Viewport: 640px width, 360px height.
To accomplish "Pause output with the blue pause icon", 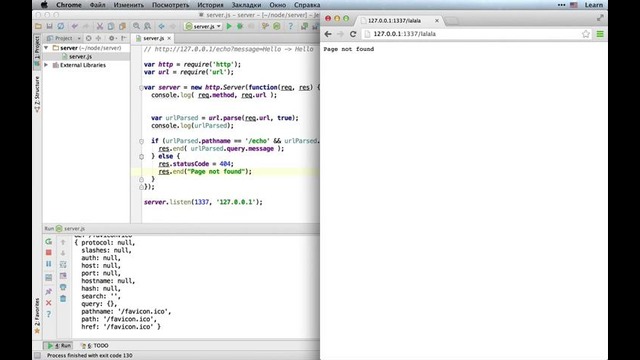I will (x=49, y=264).
